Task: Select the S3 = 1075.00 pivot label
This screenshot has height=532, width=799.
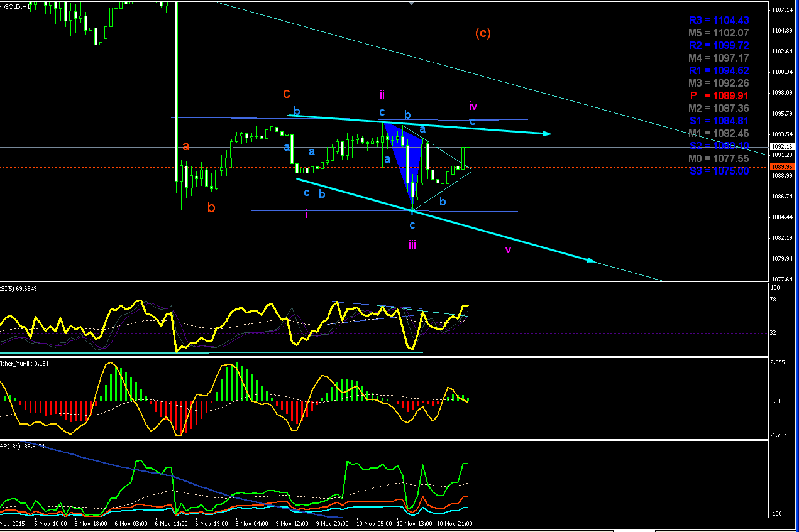Action: 719,171
